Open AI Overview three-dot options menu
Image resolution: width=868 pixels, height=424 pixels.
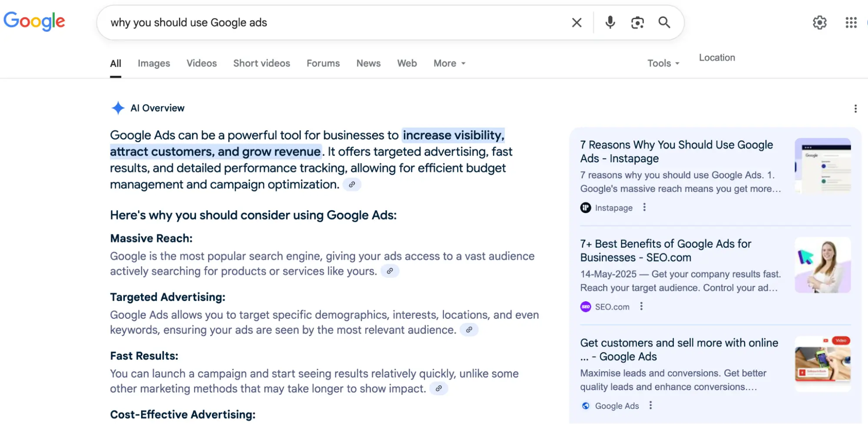(x=855, y=108)
